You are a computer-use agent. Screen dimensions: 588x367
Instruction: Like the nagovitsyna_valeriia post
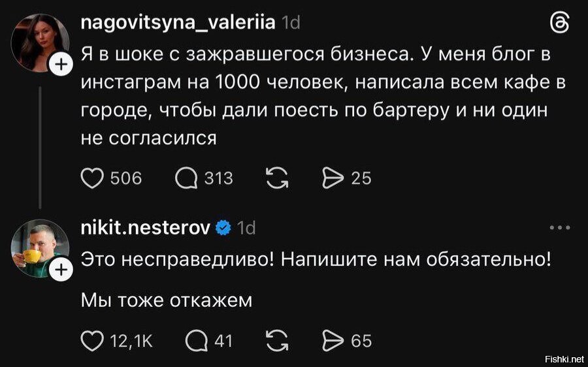pyautogui.click(x=93, y=178)
